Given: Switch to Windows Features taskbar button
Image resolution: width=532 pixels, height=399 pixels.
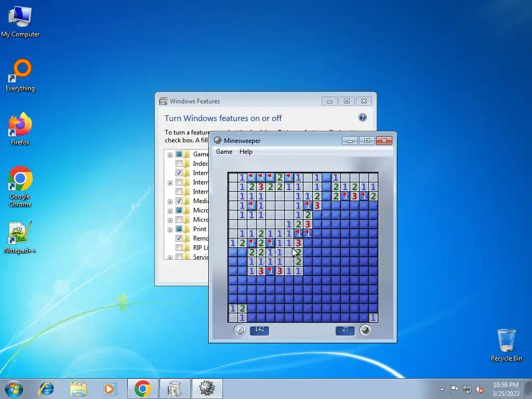Looking at the screenshot, I should pos(175,389).
